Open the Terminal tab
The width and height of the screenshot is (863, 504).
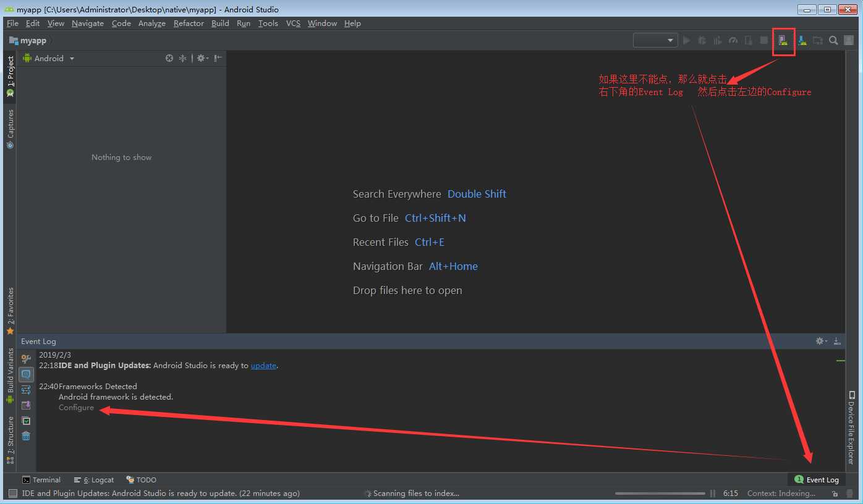click(41, 480)
